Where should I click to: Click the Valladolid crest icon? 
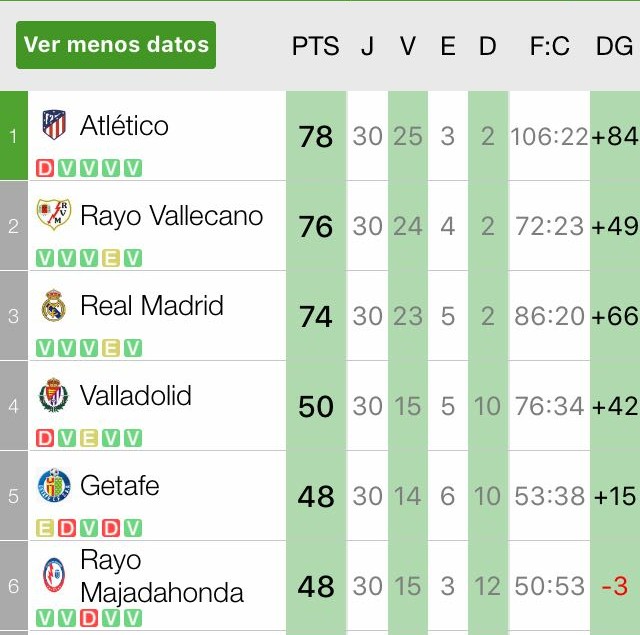coord(54,396)
